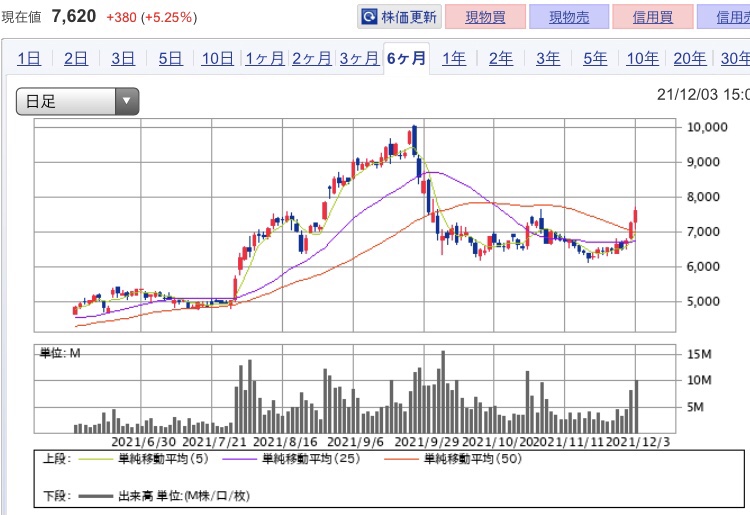
Task: Click the tallest volume bar near 2021/9/29
Action: pos(443,392)
